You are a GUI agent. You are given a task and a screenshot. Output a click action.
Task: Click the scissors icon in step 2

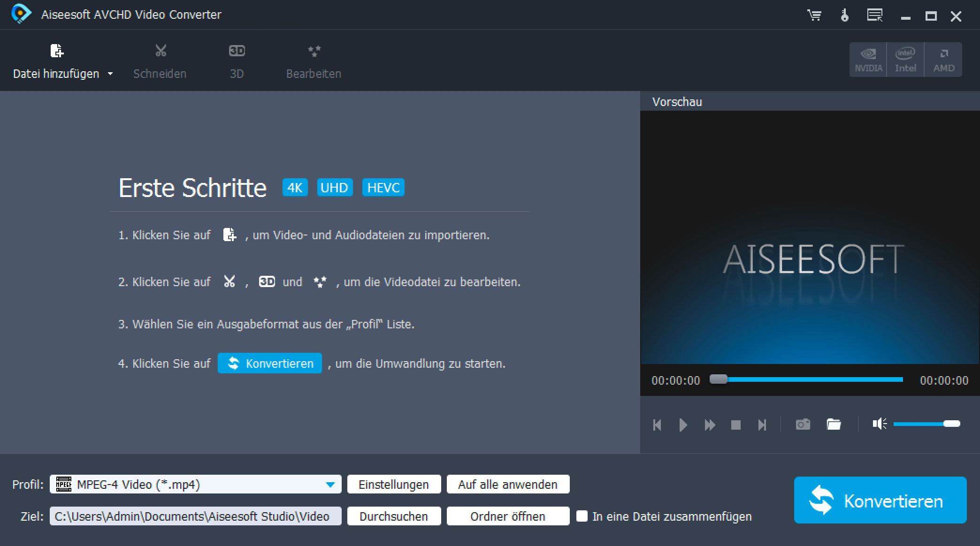pos(229,281)
